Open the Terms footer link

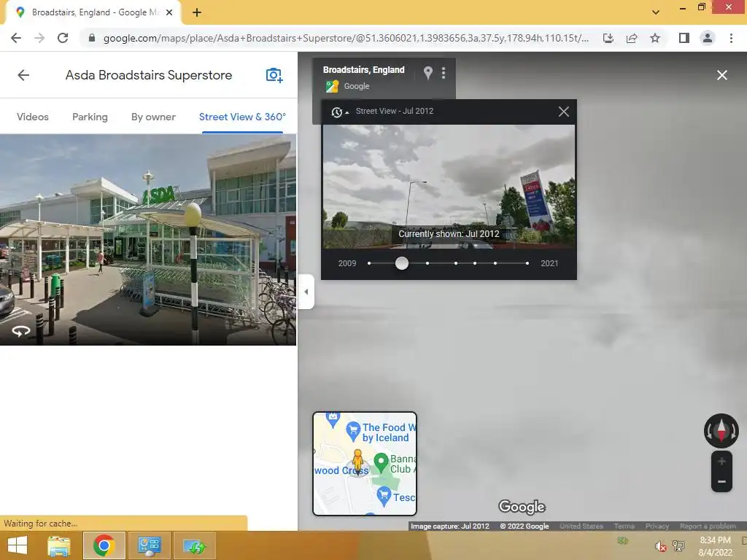(624, 526)
